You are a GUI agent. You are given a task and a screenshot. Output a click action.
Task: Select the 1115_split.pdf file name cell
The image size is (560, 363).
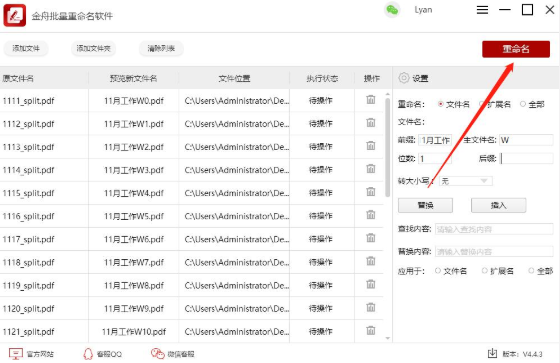(x=28, y=193)
